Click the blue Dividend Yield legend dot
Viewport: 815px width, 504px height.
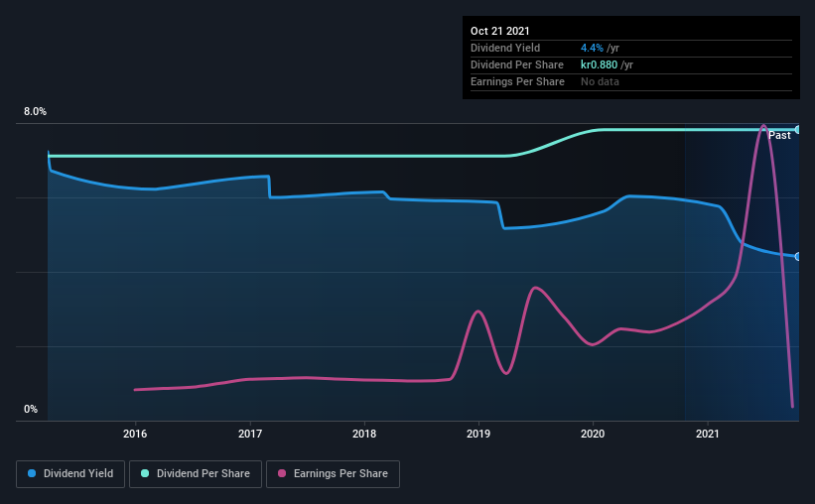(x=32, y=473)
